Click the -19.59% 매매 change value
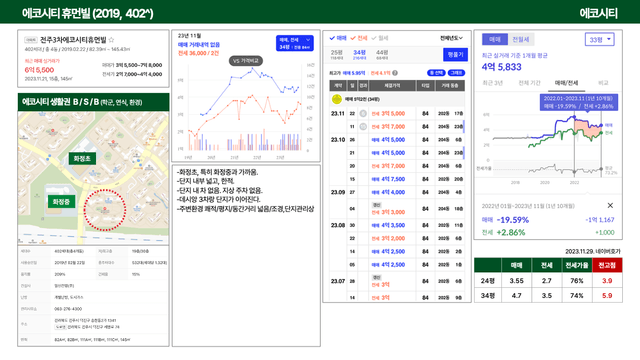Screen dimensions: 640x360 [x=513, y=220]
